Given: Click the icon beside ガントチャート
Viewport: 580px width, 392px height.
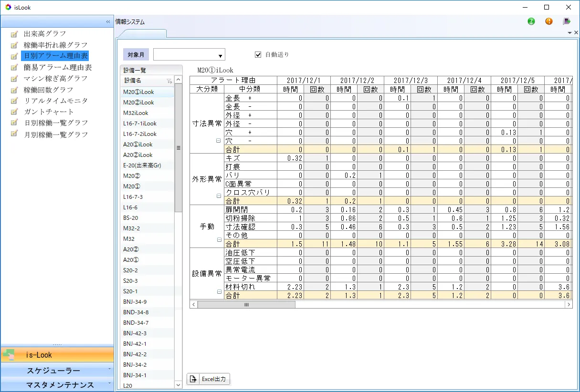Looking at the screenshot, I should [14, 112].
